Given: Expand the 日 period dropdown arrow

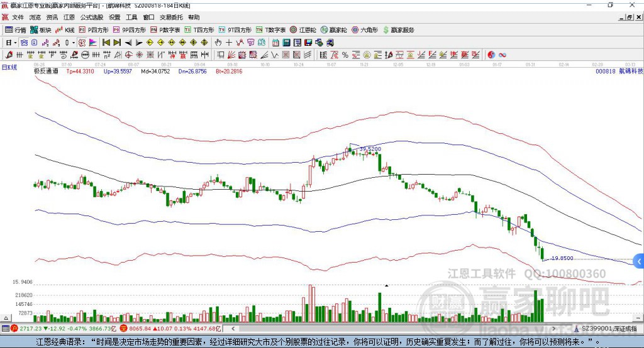Looking at the screenshot, I should click(14, 43).
